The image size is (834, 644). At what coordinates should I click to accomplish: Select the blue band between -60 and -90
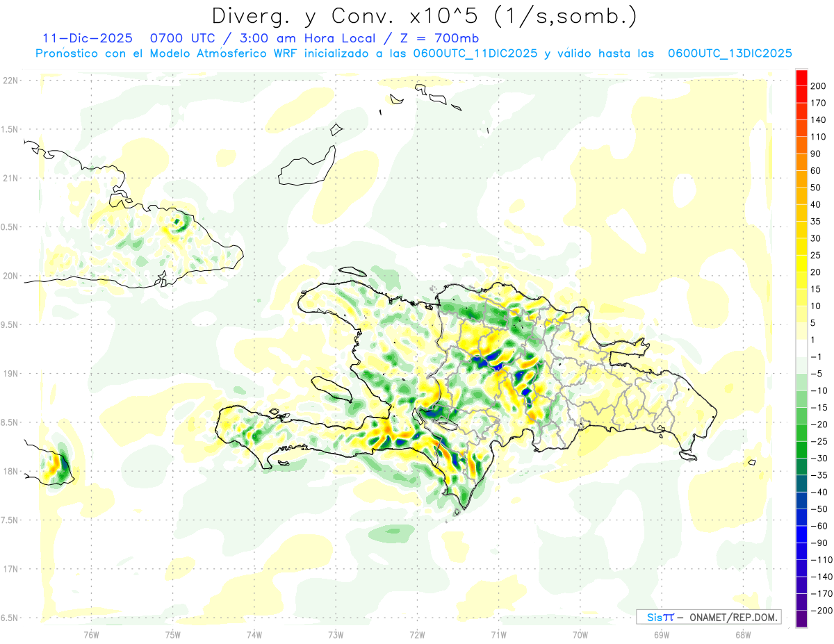[802, 534]
